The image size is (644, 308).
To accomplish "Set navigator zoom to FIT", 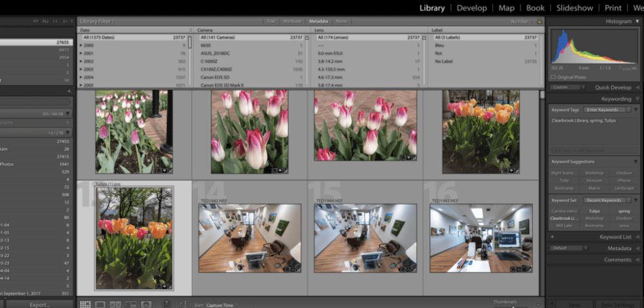I will 36,21.
